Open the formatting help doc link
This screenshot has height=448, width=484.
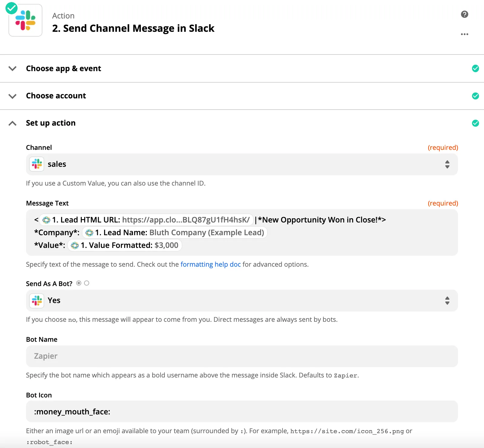(x=211, y=264)
